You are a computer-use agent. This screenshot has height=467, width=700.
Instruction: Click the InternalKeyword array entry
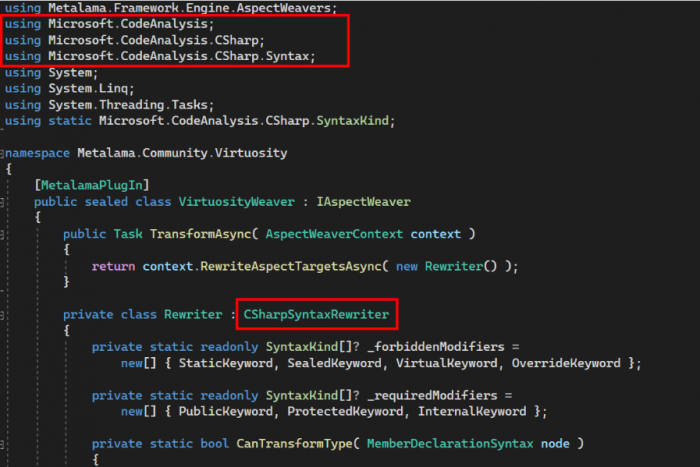tap(472, 411)
